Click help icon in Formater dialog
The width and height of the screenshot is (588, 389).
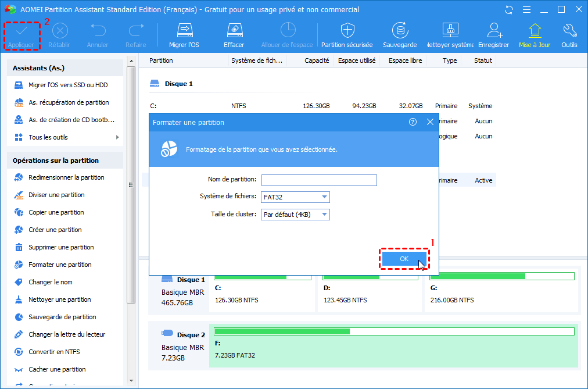click(413, 122)
